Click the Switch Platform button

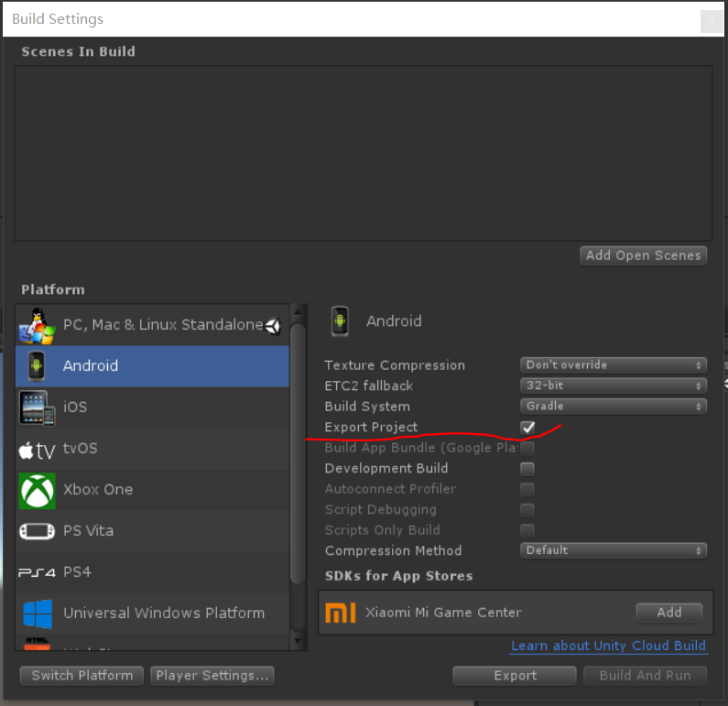click(81, 676)
